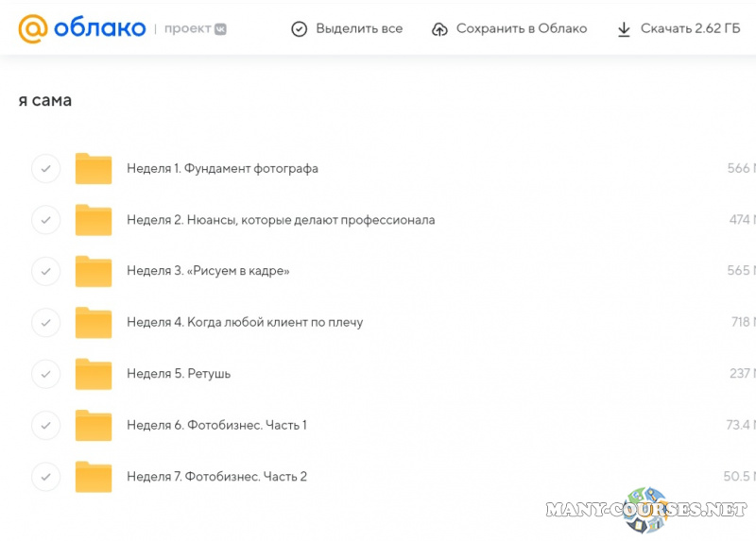Check the Неделя 6 selection circle
Image resolution: width=756 pixels, height=541 pixels.
coord(45,425)
